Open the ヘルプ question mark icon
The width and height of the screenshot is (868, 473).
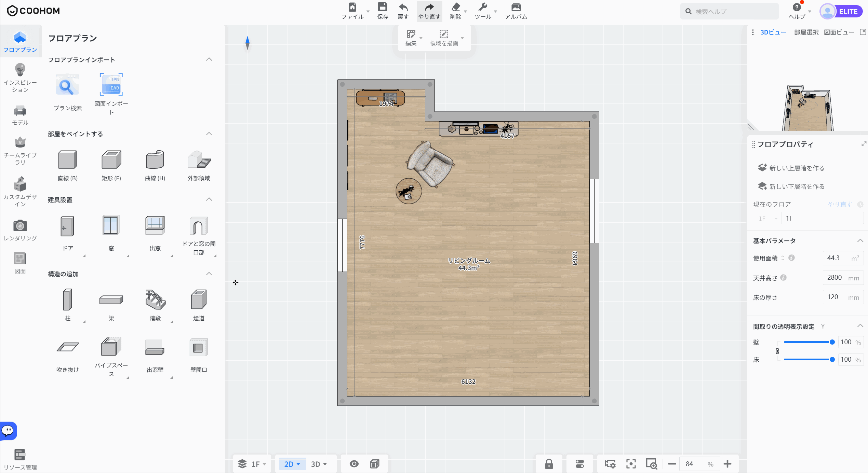click(x=797, y=7)
